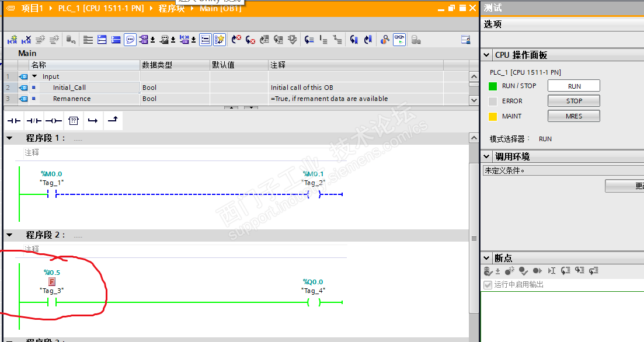This screenshot has width=644, height=342.
Task: Click interface table scroll-up arrow
Action: tap(474, 76)
